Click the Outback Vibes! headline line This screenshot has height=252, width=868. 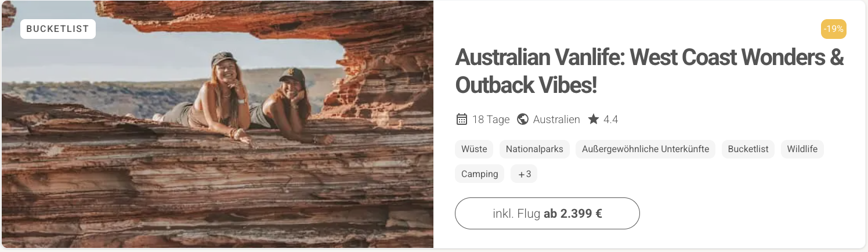pos(526,85)
